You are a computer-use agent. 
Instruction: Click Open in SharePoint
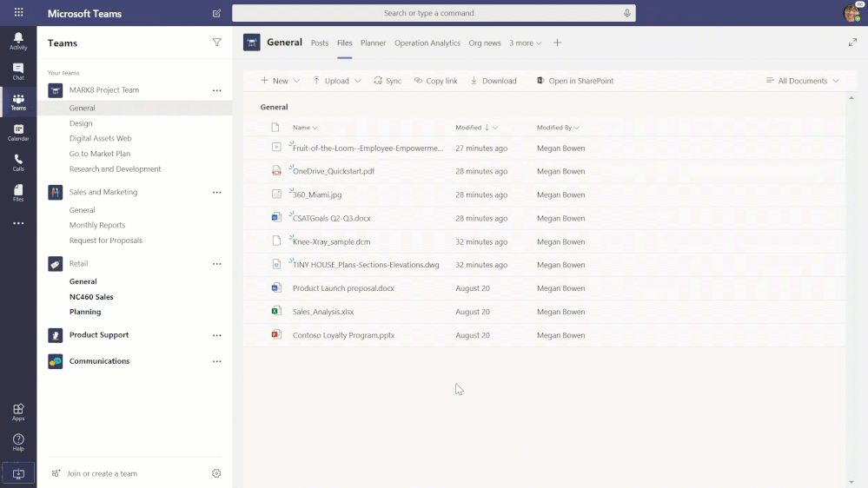click(575, 81)
